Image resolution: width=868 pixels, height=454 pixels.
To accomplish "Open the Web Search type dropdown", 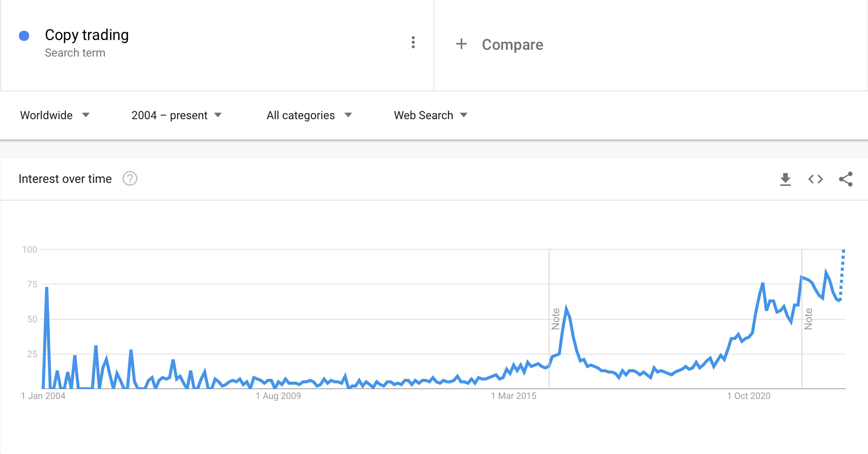I will click(431, 115).
